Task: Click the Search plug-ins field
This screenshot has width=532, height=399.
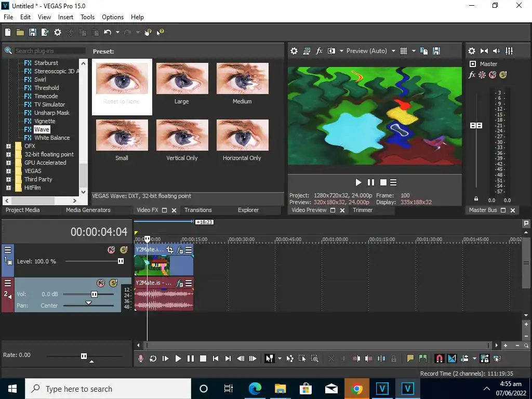Action: point(50,51)
